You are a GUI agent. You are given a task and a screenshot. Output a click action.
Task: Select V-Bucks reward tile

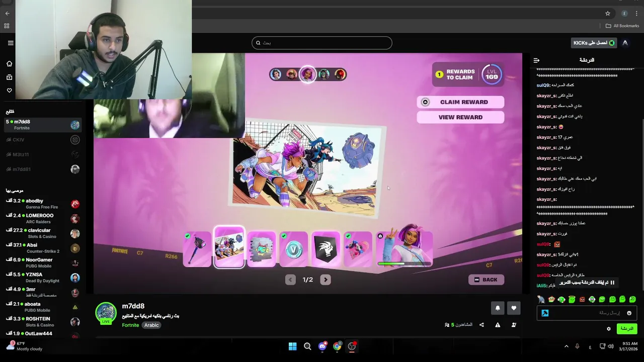(x=294, y=248)
